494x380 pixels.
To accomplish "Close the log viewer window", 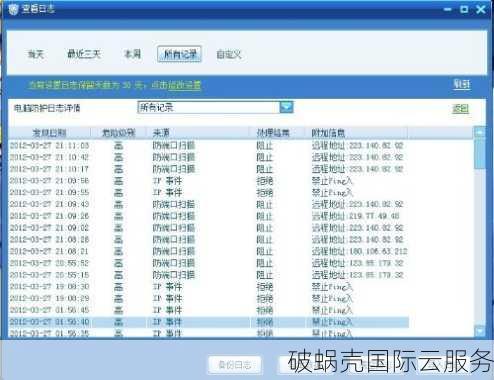I will point(481,9).
